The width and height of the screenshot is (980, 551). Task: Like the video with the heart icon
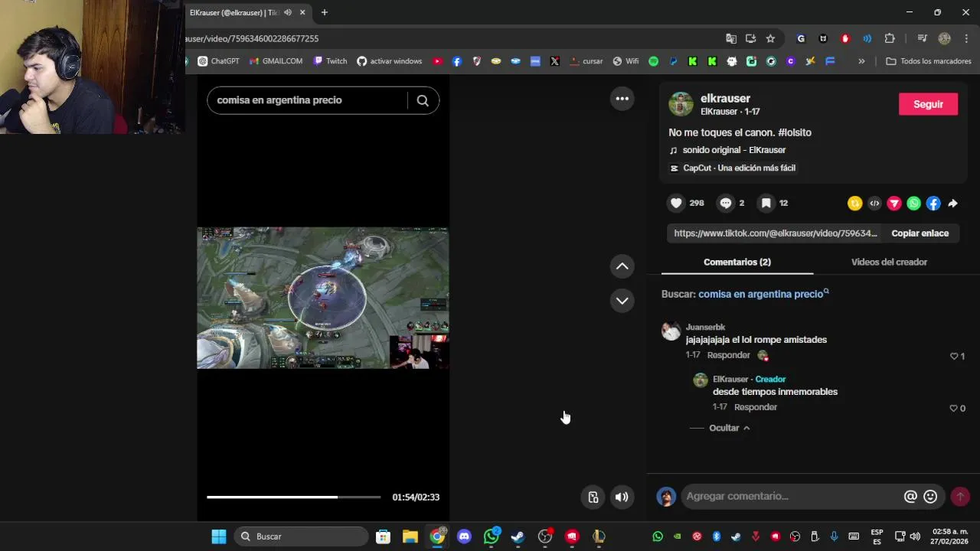pyautogui.click(x=676, y=203)
